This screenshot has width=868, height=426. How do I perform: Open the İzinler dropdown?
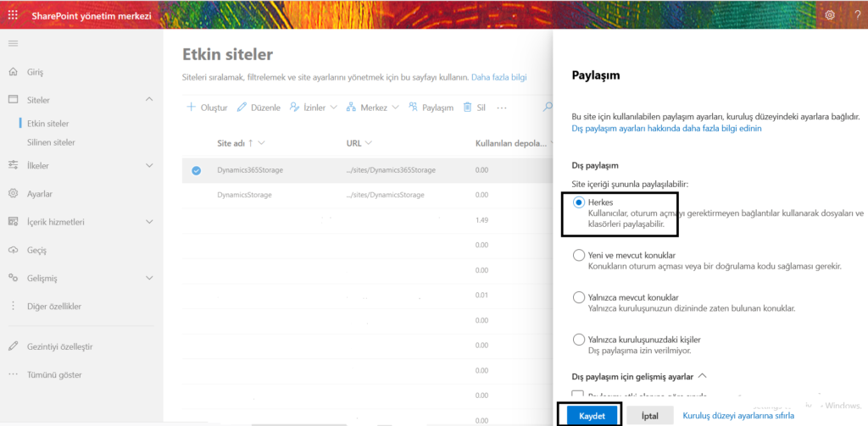coord(314,108)
